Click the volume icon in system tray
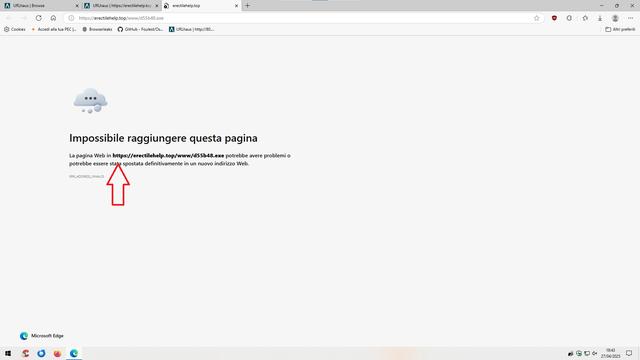 click(x=595, y=353)
